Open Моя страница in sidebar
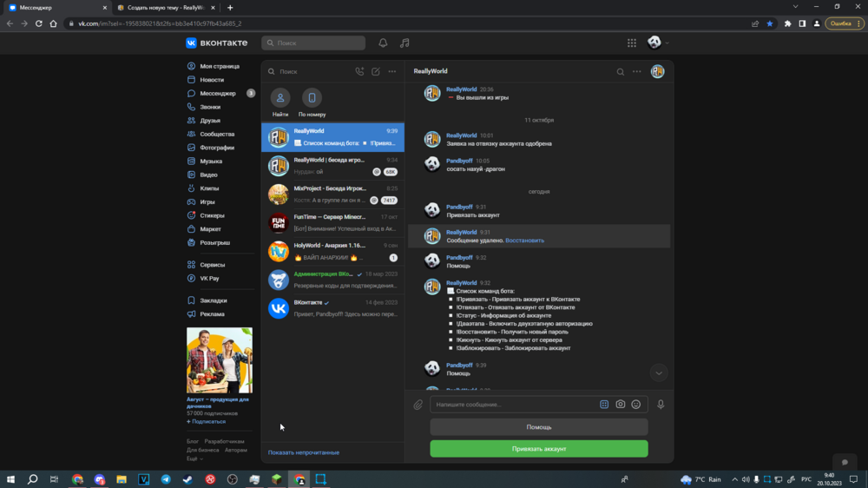Screen dimensions: 868x488 click(x=220, y=66)
